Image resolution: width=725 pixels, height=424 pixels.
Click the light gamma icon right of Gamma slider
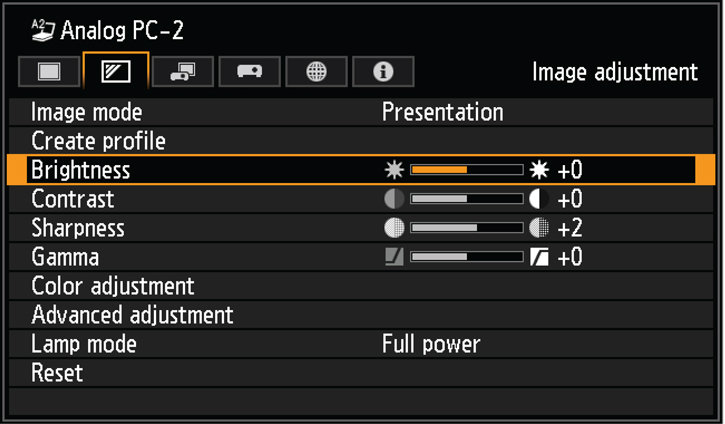(540, 257)
